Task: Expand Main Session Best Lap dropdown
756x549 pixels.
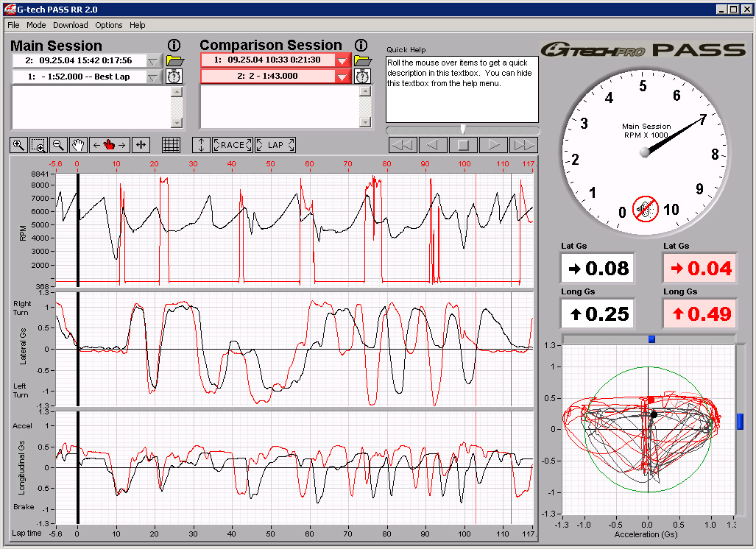Action: click(154, 77)
